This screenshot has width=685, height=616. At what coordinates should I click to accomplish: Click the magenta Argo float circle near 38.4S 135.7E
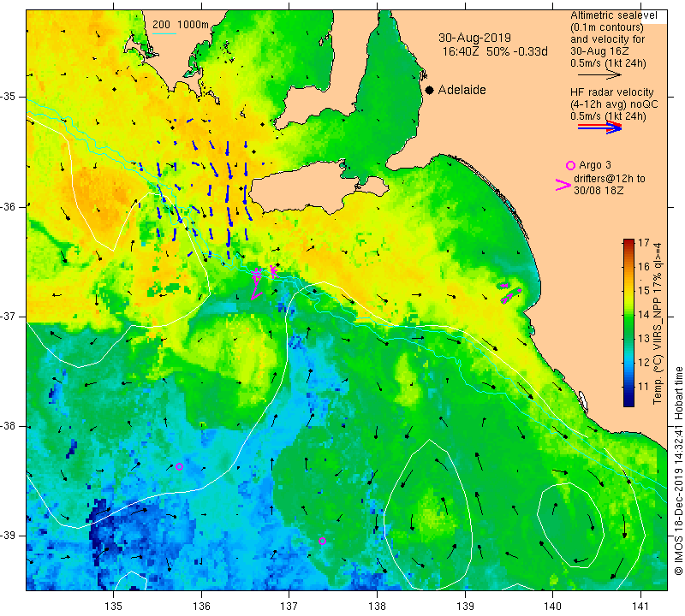[179, 466]
